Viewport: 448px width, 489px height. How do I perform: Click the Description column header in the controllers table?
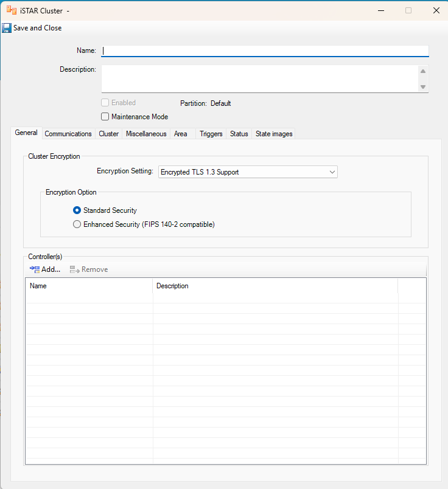(x=275, y=286)
